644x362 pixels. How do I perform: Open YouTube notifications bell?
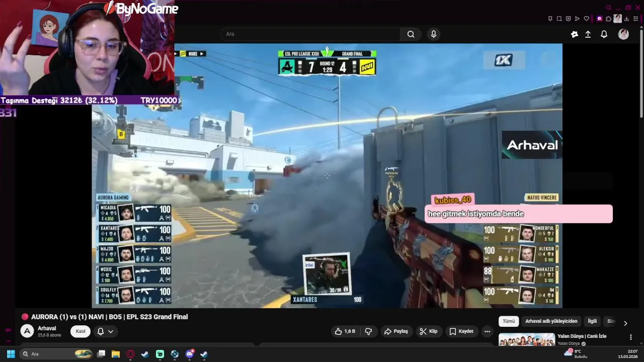604,34
